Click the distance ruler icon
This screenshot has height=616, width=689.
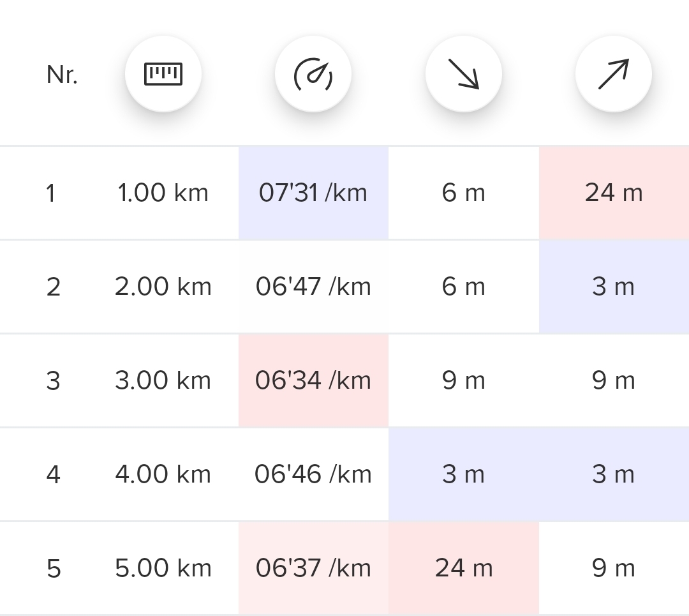pyautogui.click(x=163, y=74)
